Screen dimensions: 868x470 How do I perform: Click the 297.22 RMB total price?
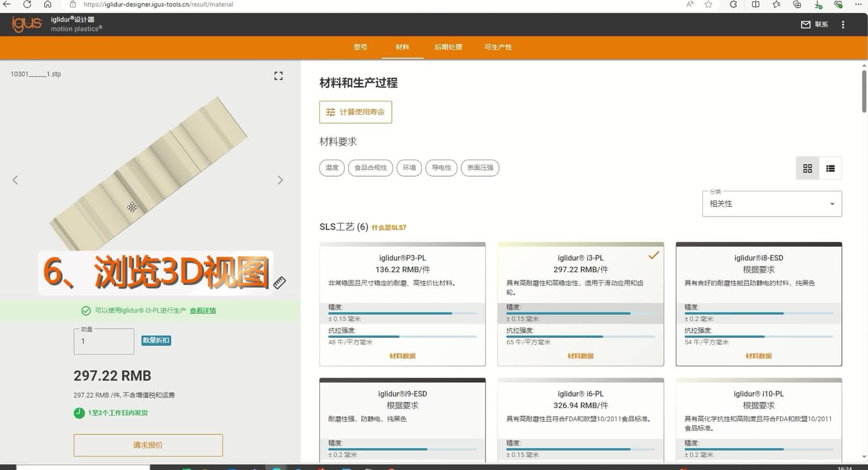(x=113, y=376)
